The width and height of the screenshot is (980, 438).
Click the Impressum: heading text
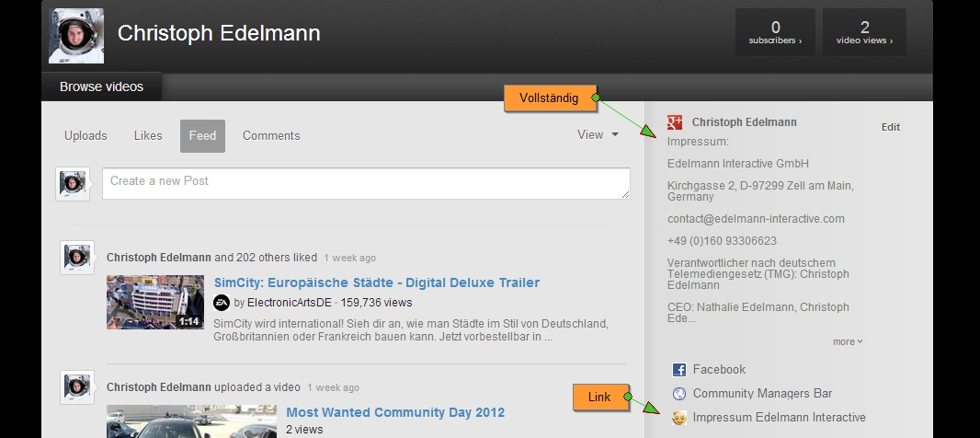coord(698,142)
